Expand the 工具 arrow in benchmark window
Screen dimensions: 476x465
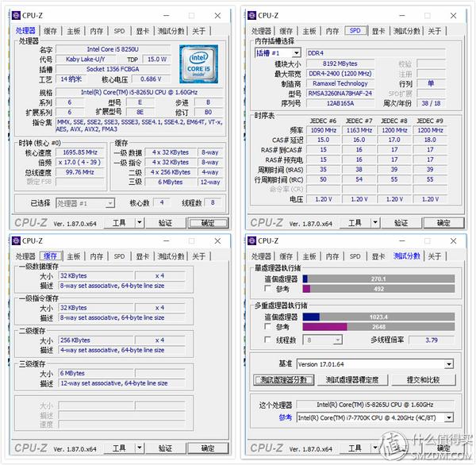[375, 448]
